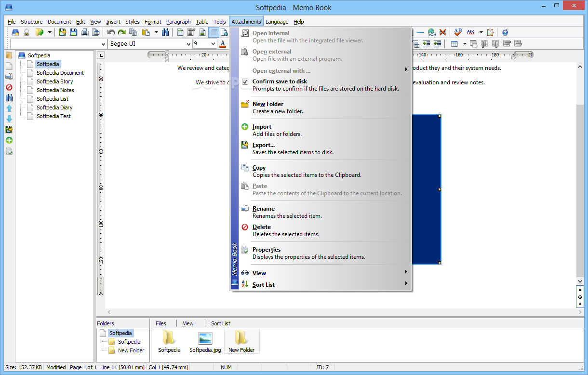Click the Remove hyperlink icon with red X
Screen dimensions: 588x375
pos(442,32)
